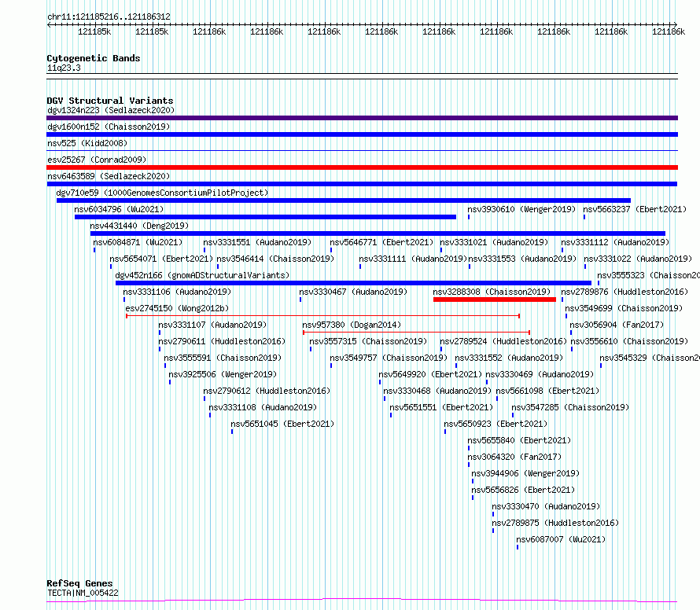This screenshot has width=700, height=610.
Task: Click the nsv4431440 (Deng2019) variant label
Action: click(x=139, y=226)
